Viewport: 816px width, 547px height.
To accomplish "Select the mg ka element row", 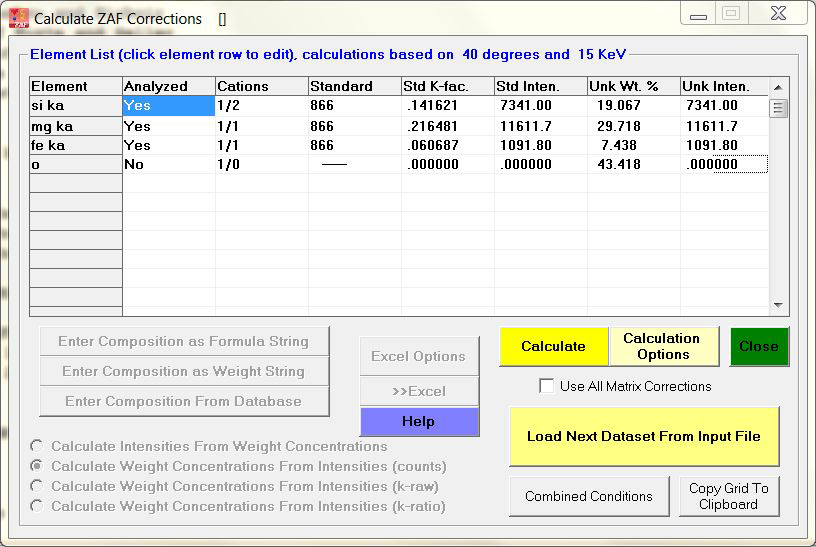I will (76, 126).
